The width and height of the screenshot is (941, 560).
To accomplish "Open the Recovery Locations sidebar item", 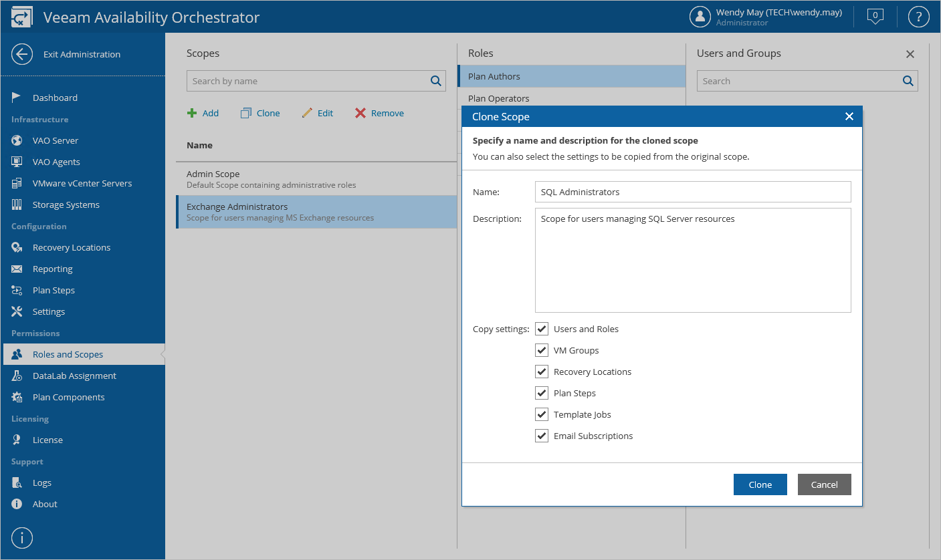I will point(72,247).
